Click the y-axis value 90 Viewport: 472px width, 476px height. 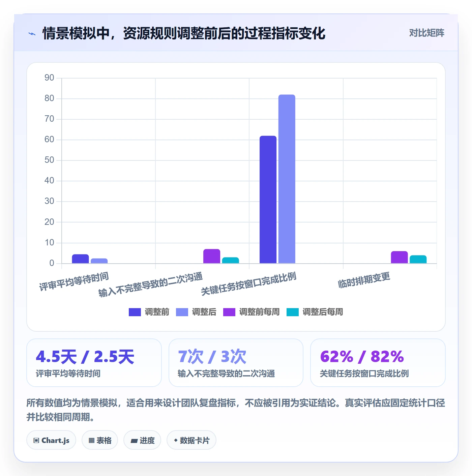(49, 78)
